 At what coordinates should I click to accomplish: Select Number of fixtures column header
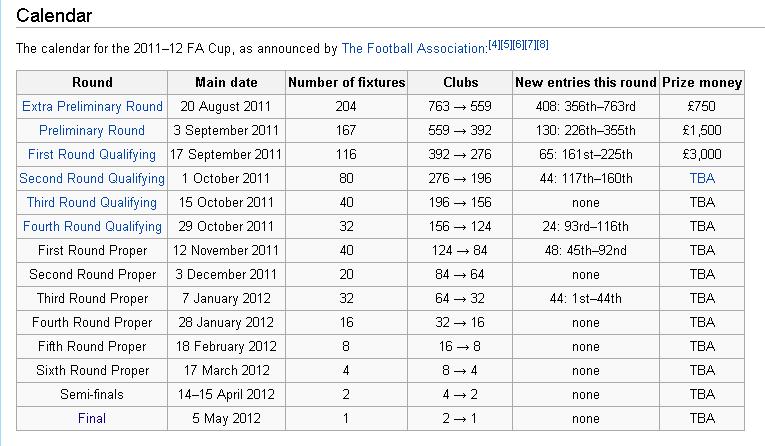[346, 82]
